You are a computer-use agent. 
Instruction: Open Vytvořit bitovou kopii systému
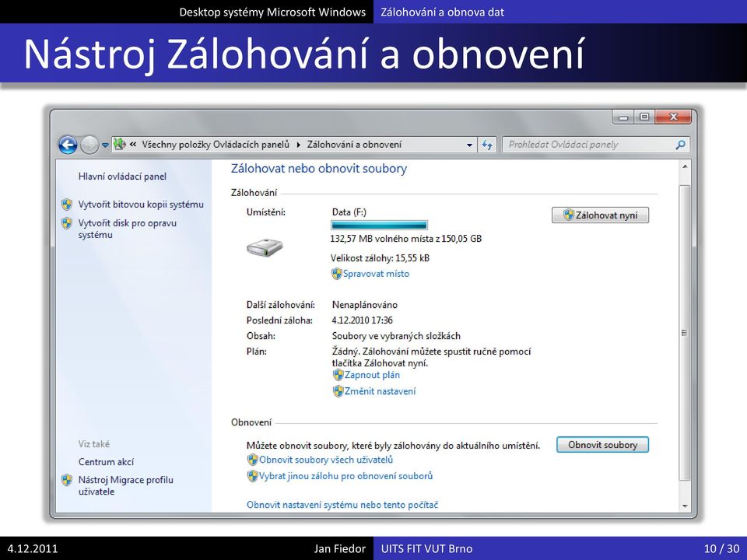[x=141, y=205]
